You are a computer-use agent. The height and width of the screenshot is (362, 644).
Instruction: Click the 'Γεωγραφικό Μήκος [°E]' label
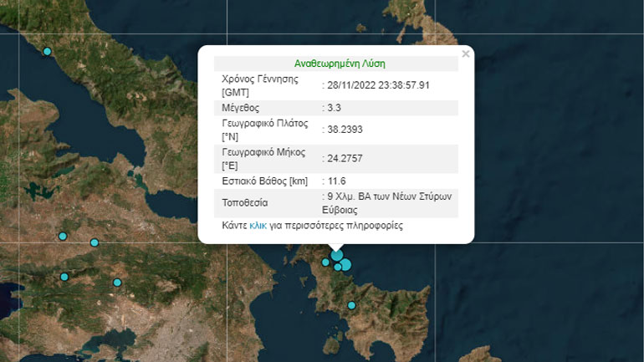click(x=263, y=159)
